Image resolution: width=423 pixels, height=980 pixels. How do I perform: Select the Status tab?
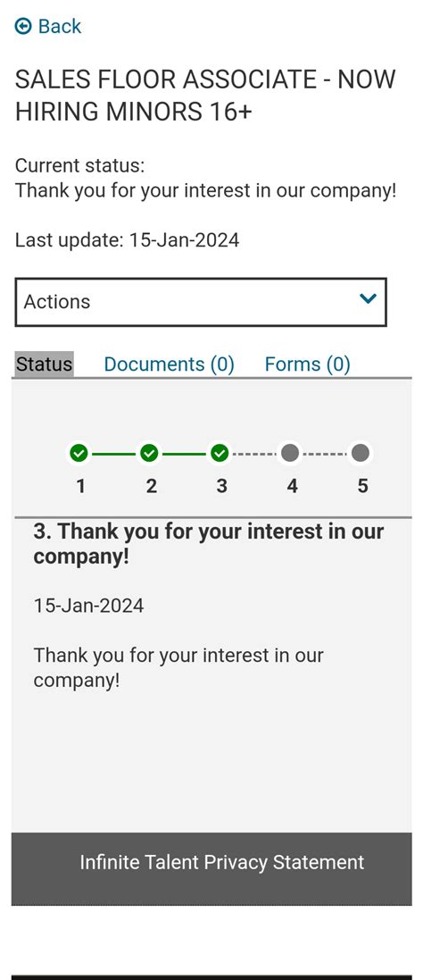(45, 364)
